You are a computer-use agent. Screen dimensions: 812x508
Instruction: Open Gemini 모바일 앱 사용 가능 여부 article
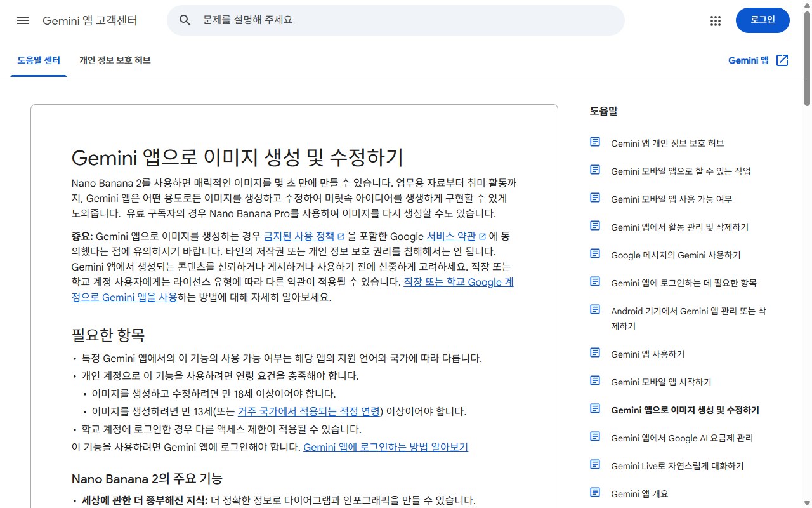click(x=671, y=199)
